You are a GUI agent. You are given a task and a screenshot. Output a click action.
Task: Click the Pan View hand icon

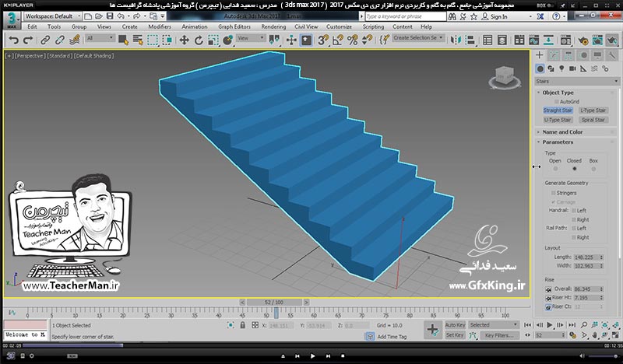click(x=594, y=335)
